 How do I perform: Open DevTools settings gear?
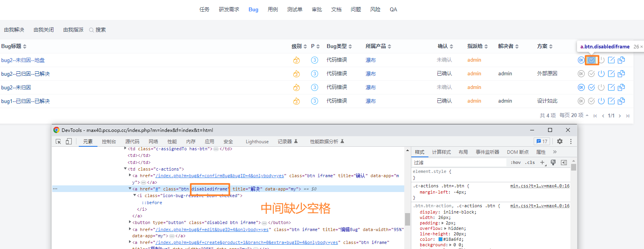[x=560, y=141]
